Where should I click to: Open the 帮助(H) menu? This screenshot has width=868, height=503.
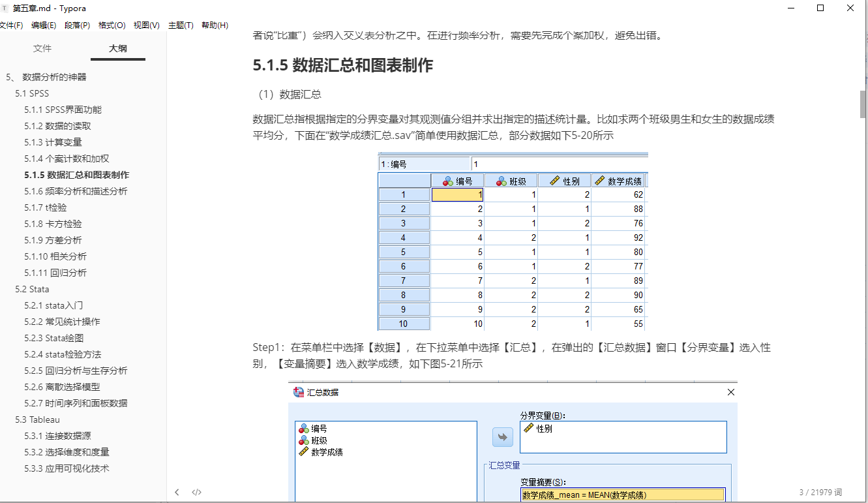coord(215,25)
